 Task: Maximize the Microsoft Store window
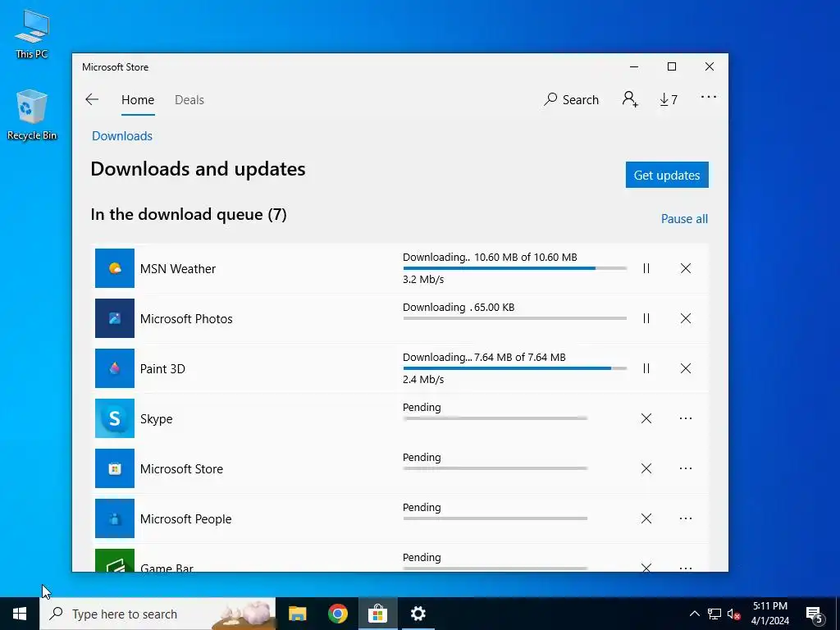click(x=672, y=67)
